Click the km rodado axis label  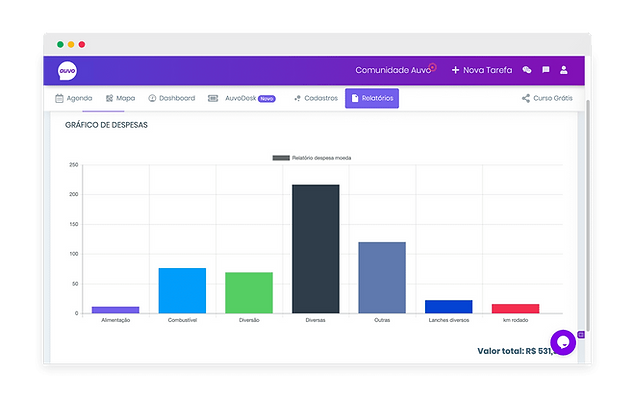pyautogui.click(x=516, y=320)
